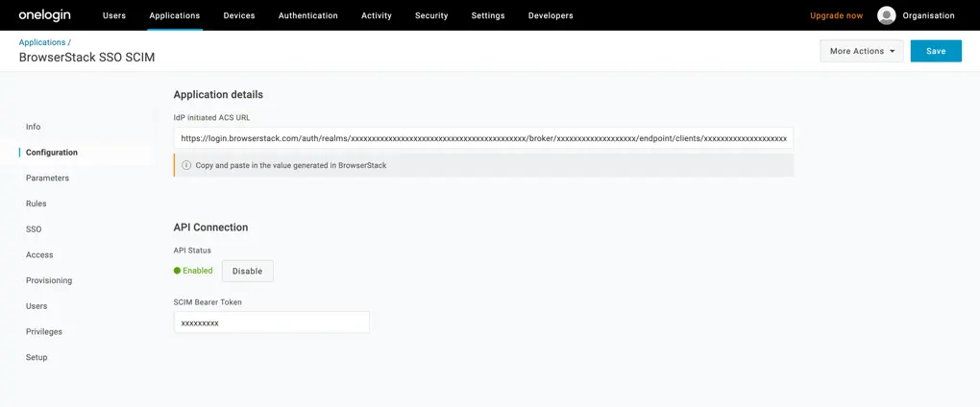Open the Users top menu

[x=114, y=15]
